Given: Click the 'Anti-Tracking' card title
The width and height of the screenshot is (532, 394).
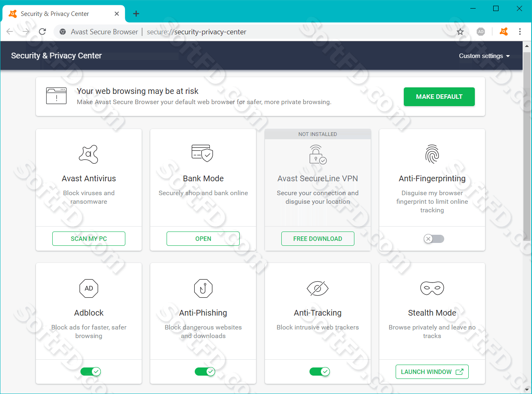Looking at the screenshot, I should [x=318, y=313].
